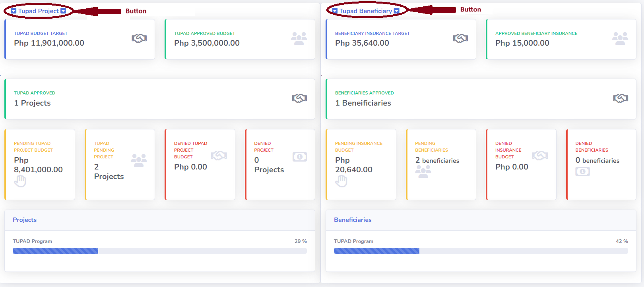Click money bill icon in Denied Beneficiaries card
The width and height of the screenshot is (644, 287).
(x=583, y=171)
